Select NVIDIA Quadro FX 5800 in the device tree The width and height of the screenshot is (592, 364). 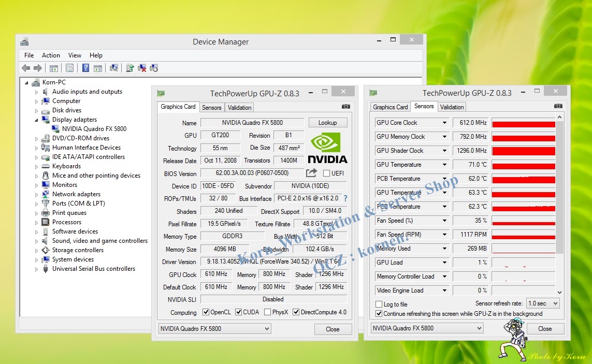click(94, 129)
